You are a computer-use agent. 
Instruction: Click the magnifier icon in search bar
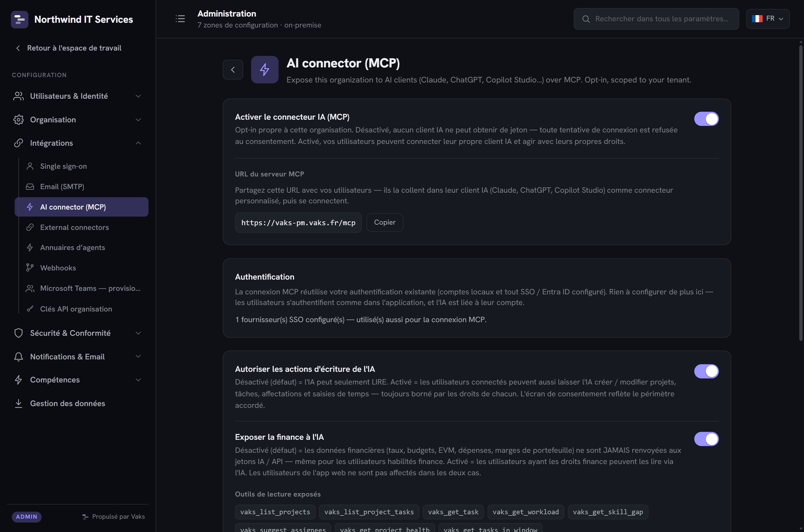[x=586, y=19]
